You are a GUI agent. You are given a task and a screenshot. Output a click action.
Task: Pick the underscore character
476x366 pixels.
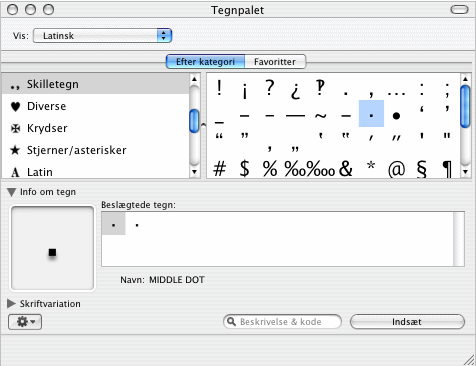(x=219, y=122)
